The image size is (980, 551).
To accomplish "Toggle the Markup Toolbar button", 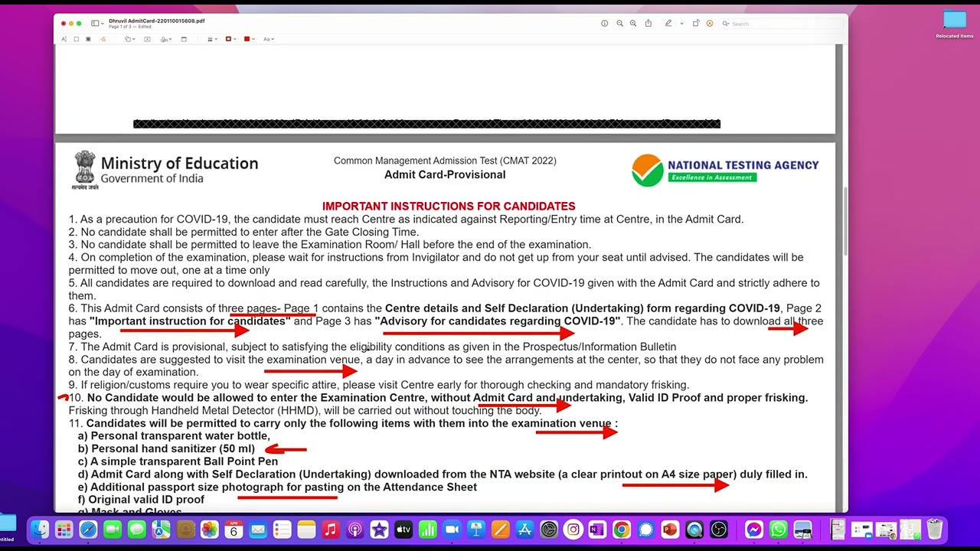I will [x=710, y=24].
